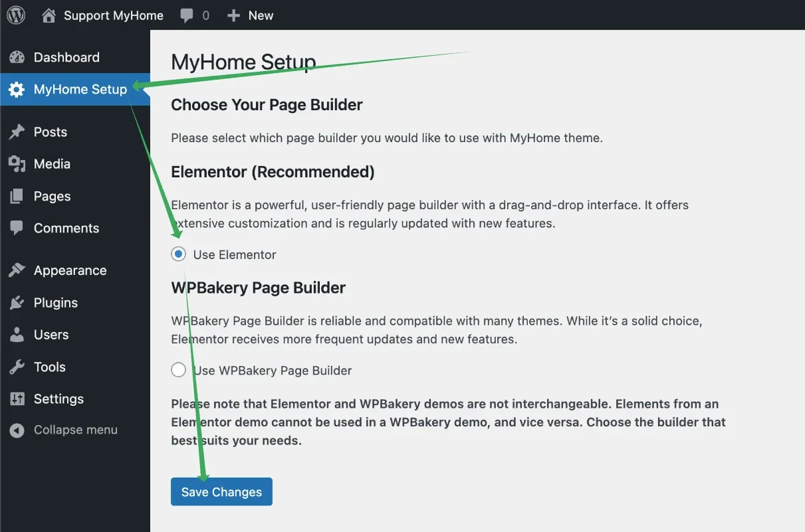This screenshot has width=805, height=532.
Task: Click the plus icon next to New
Action: tap(233, 15)
